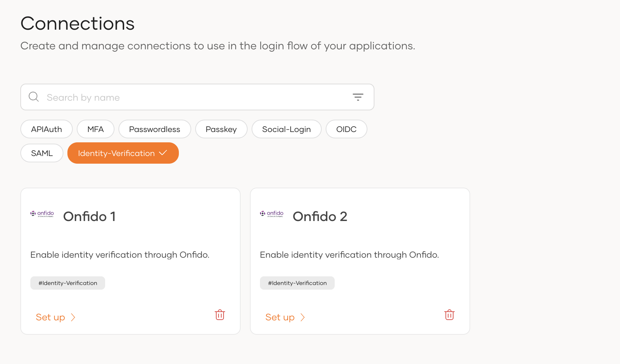Delete the Onfido 1 connection via trash icon
The image size is (620, 364).
pos(220,315)
